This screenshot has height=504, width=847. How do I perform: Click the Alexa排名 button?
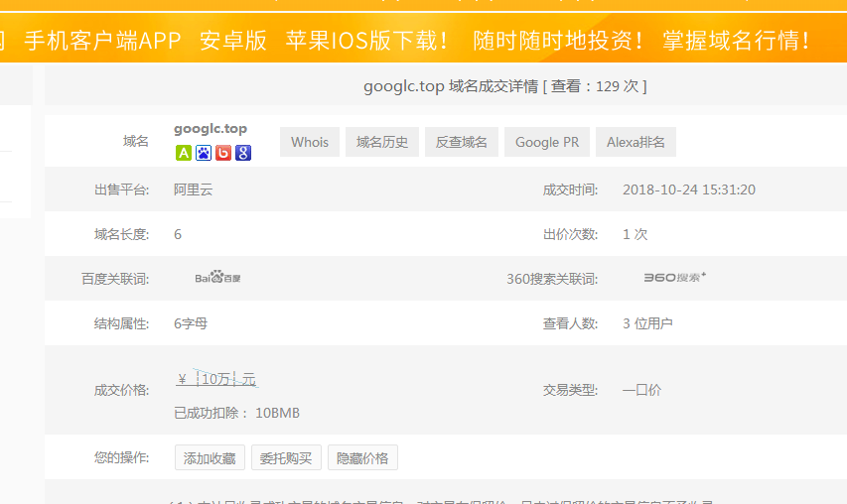[635, 142]
